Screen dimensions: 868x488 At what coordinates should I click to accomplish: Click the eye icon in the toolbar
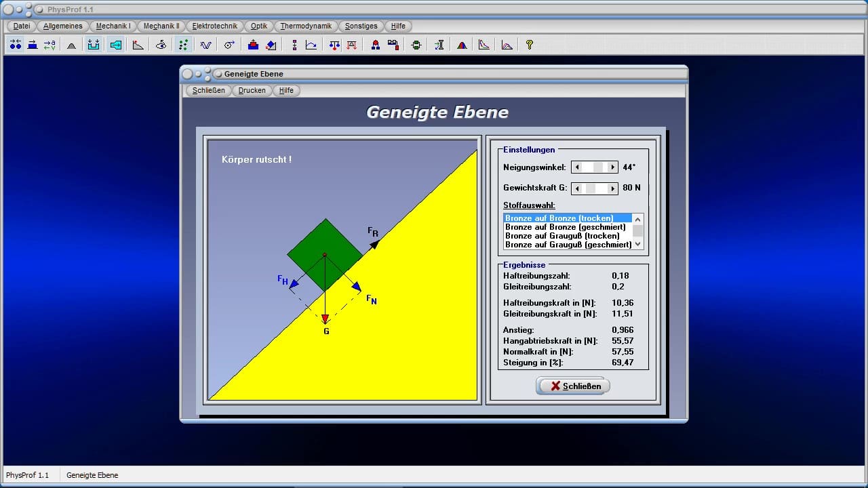tap(161, 45)
